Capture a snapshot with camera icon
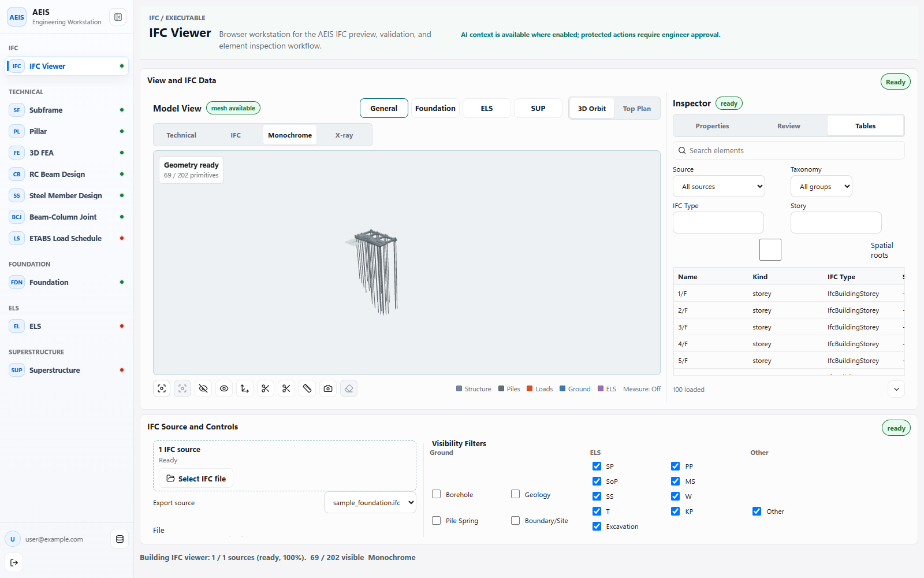This screenshot has width=924, height=578. [328, 388]
